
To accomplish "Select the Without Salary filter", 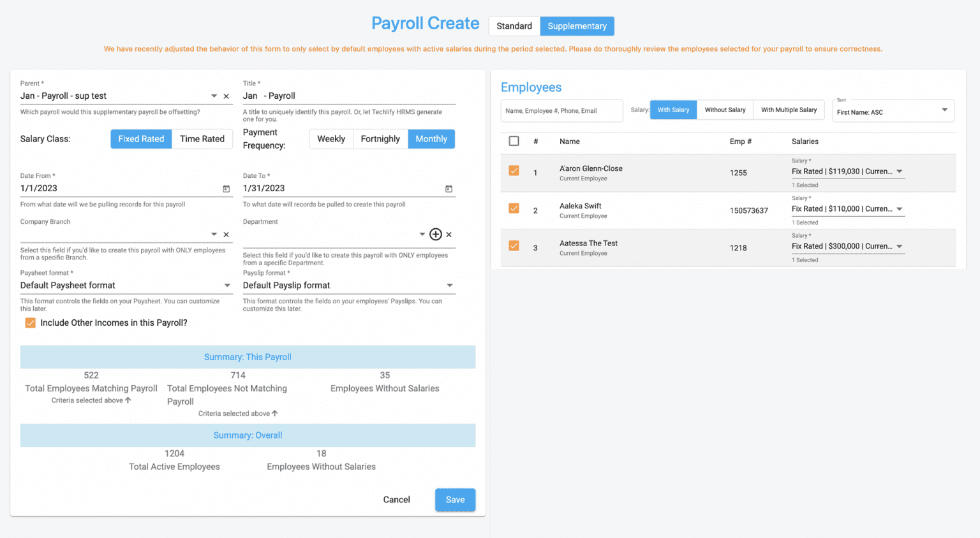I will point(725,110).
